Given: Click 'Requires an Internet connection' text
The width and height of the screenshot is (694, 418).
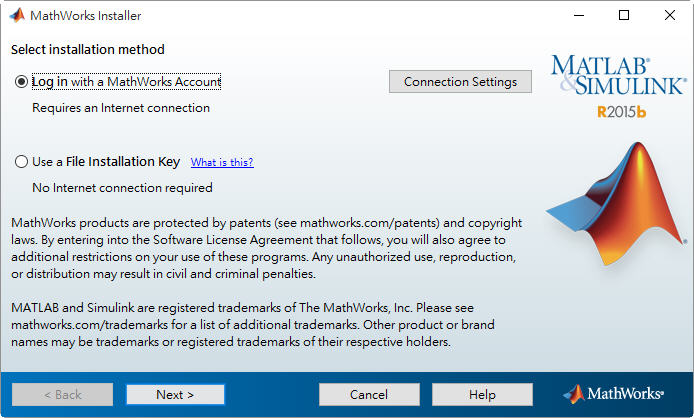Looking at the screenshot, I should 121,108.
